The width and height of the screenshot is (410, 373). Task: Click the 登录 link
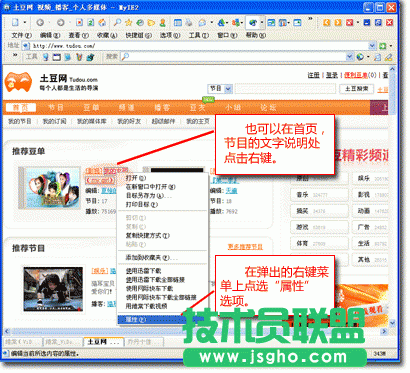pos(332,75)
